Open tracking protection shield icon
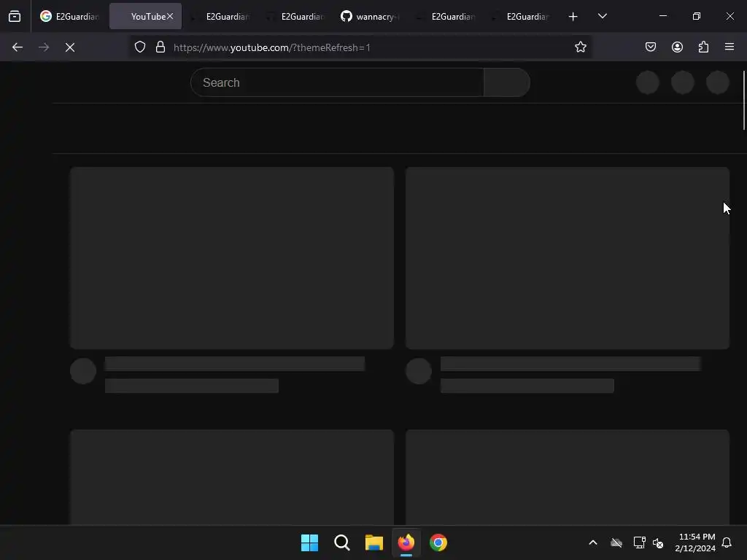This screenshot has height=560, width=747. (139, 47)
